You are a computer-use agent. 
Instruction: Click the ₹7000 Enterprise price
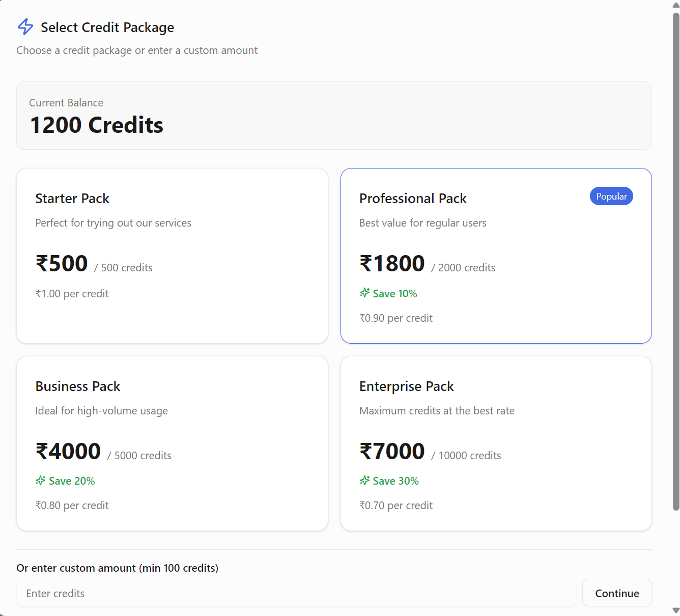(x=392, y=452)
